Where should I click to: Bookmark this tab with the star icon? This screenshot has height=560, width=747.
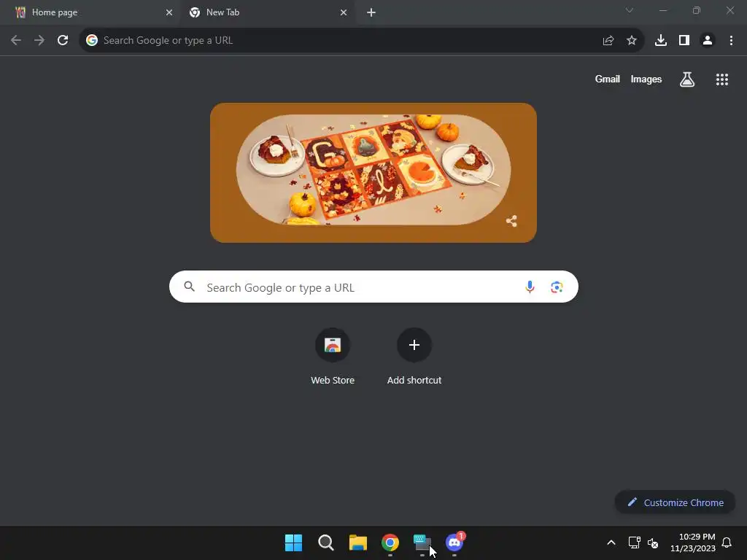[632, 41]
